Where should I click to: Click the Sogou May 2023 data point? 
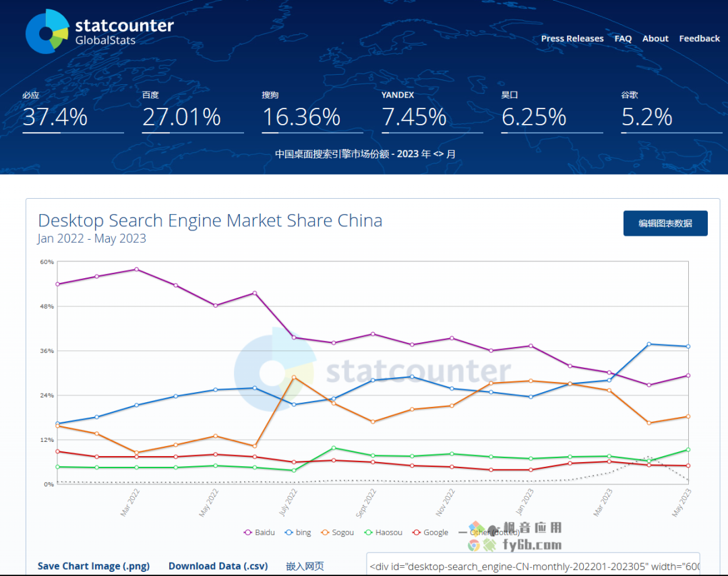click(688, 416)
